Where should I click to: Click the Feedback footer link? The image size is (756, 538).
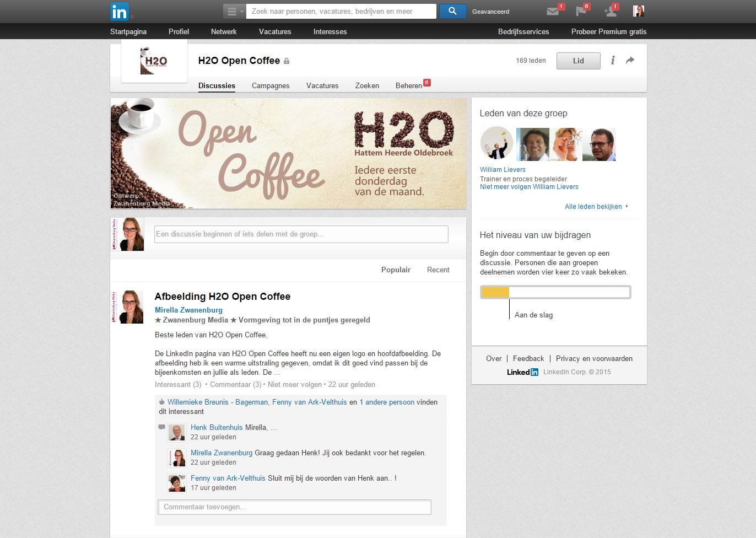point(528,359)
